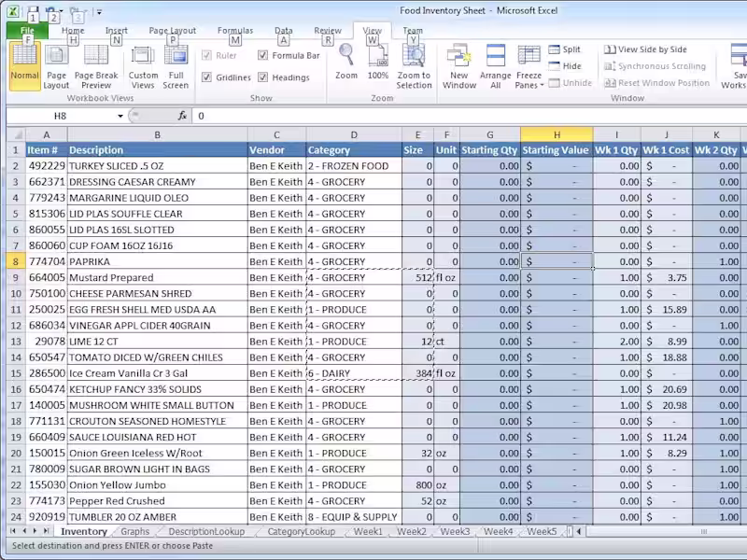This screenshot has height=560, width=747.
Task: Switch to the Week1 sheet
Action: tap(368, 531)
